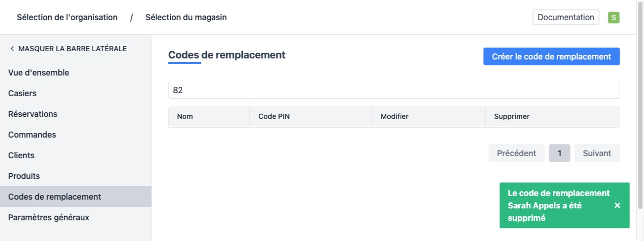Select page 1 in pagination

tap(560, 153)
